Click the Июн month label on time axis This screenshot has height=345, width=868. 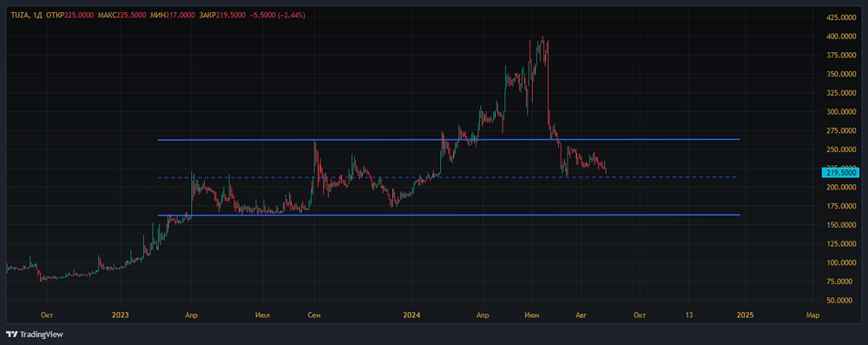point(533,315)
